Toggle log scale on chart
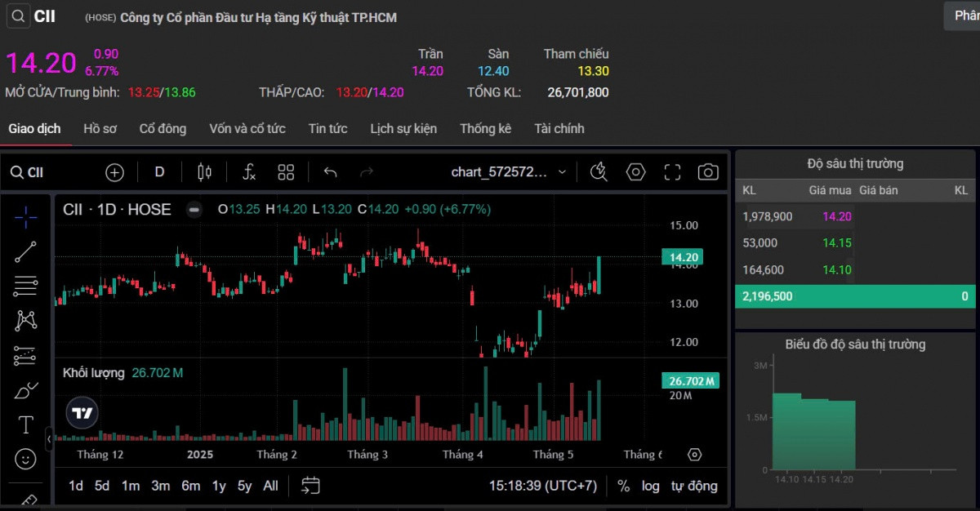Viewport: 980px width, 511px height. [x=650, y=486]
